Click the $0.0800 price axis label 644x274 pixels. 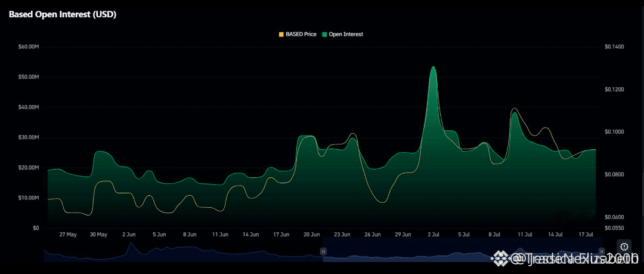point(614,174)
